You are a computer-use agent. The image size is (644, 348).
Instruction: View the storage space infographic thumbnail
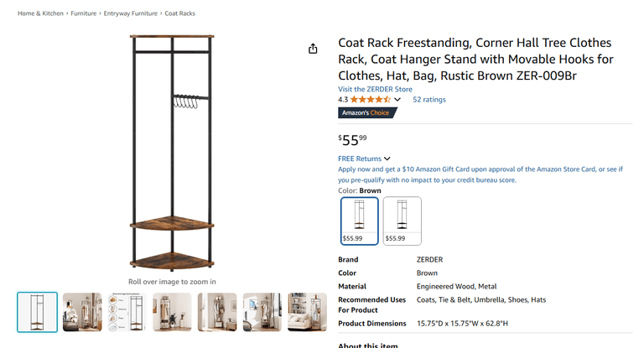pyautogui.click(x=127, y=312)
